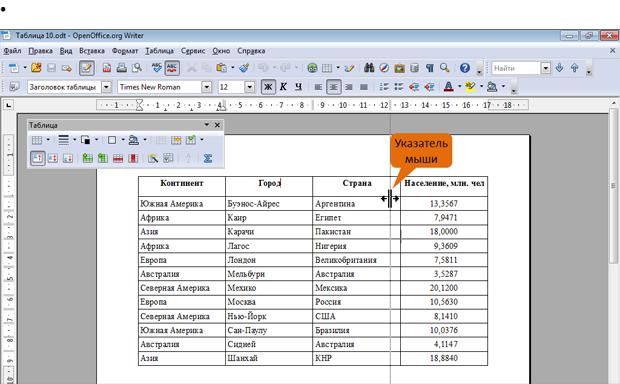
Task: Toggle Edit File mode
Action: click(87, 68)
